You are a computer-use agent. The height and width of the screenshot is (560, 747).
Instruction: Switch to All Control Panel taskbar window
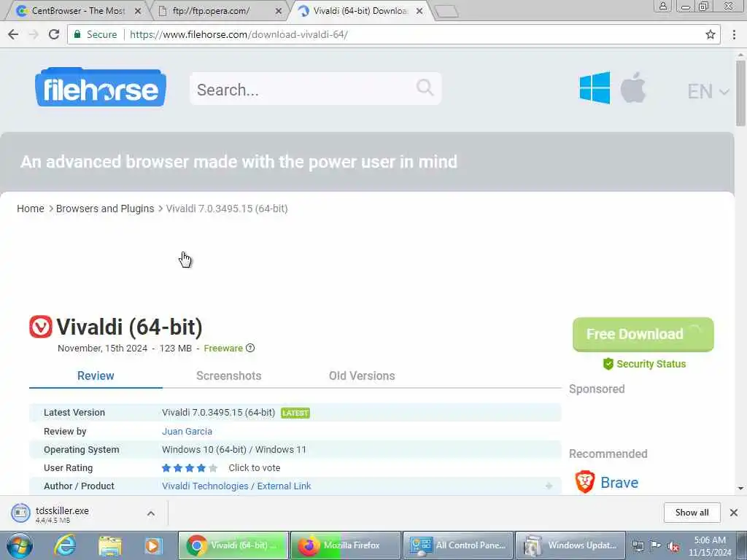(458, 545)
